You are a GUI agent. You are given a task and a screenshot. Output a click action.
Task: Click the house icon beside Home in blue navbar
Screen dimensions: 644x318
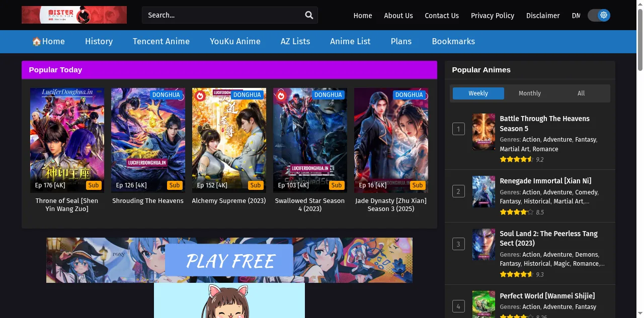[36, 41]
